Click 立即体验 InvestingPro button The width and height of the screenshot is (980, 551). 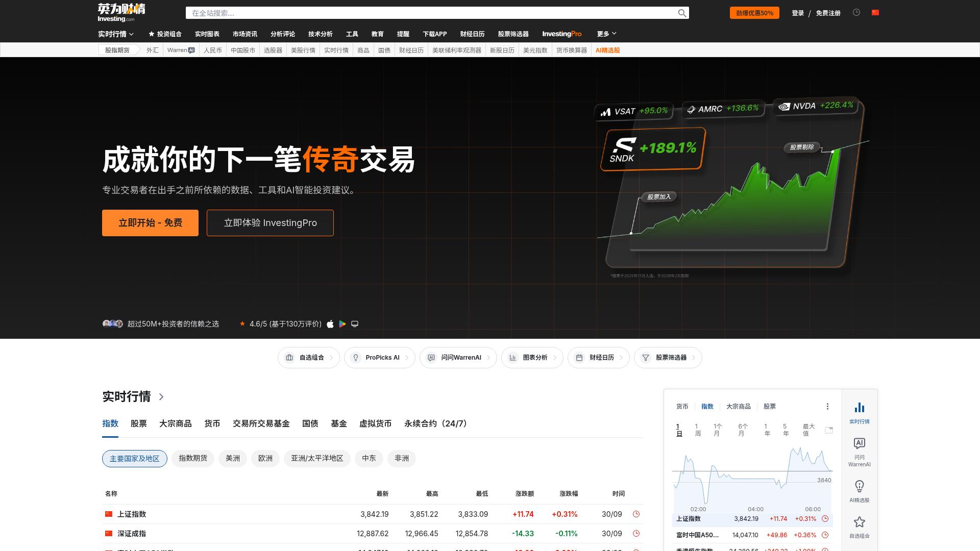pyautogui.click(x=270, y=223)
